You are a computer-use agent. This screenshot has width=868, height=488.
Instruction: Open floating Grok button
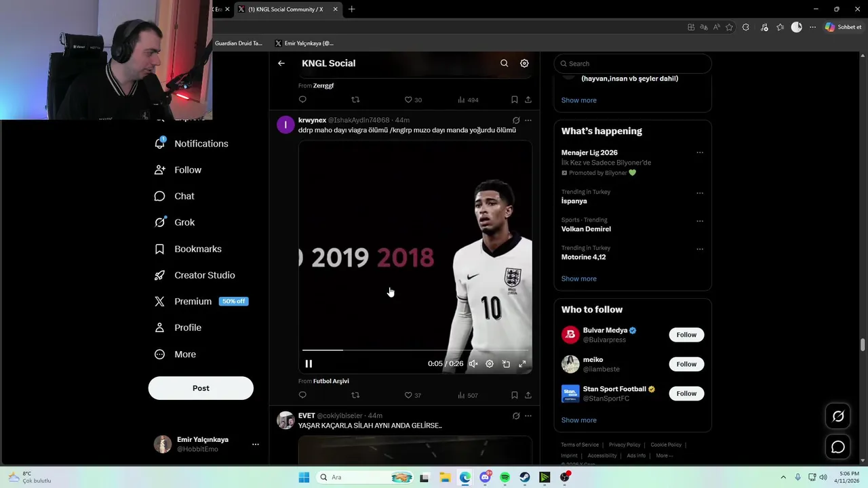pyautogui.click(x=838, y=417)
